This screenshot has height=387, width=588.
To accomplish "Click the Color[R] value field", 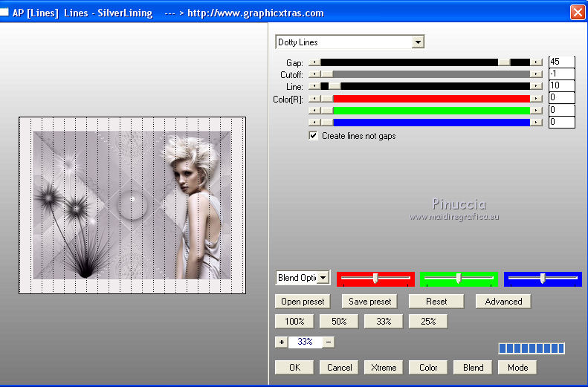I will tap(561, 98).
